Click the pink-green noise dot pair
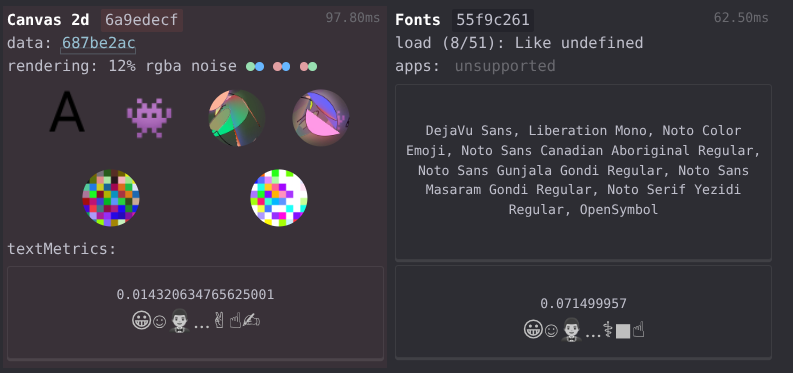This screenshot has height=373, width=793. [x=309, y=66]
